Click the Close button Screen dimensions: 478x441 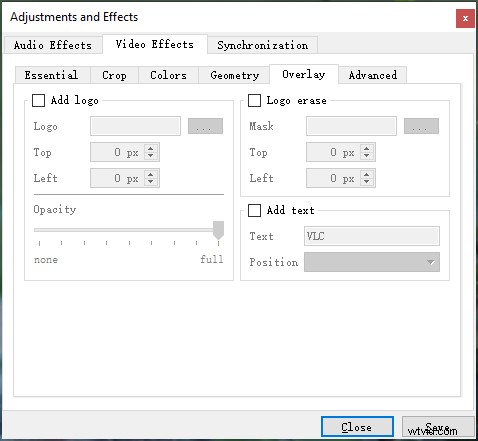(357, 427)
